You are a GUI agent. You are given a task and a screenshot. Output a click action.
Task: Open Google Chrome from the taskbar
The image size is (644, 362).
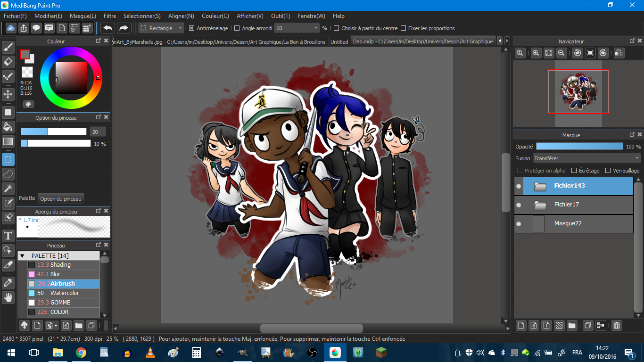pyautogui.click(x=81, y=352)
